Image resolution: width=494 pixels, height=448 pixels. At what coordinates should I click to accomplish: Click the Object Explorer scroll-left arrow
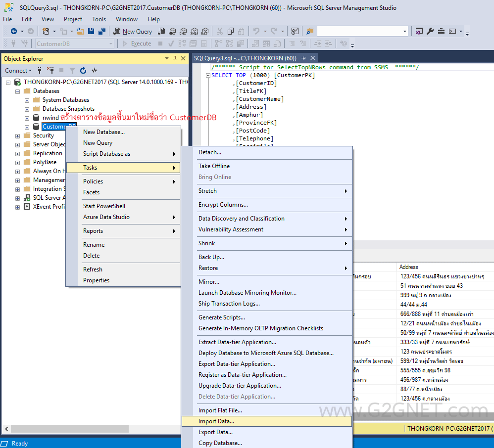[x=6, y=429]
